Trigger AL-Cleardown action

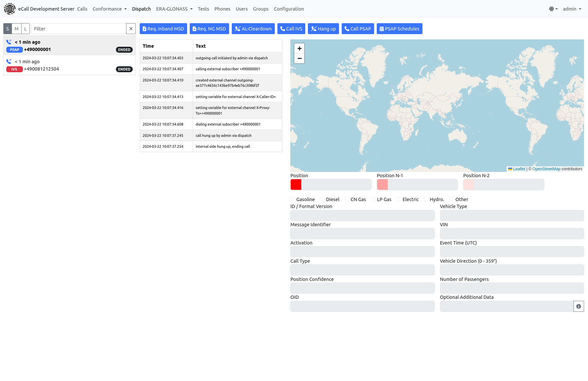click(x=253, y=29)
